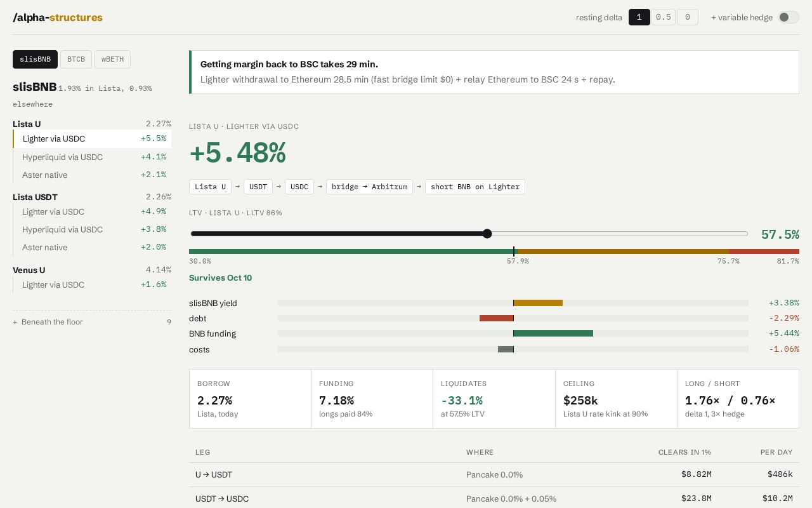Viewport: 812px width, 508px height.
Task: Click the BNB funding green bar
Action: [x=553, y=333]
